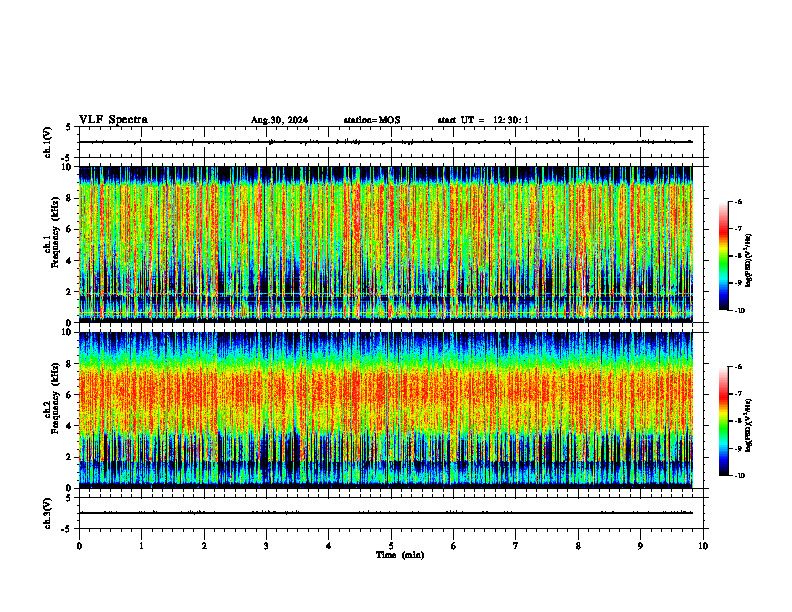Click the ch.1 color bar "-6" tick label
The image size is (792, 612).
pos(738,202)
